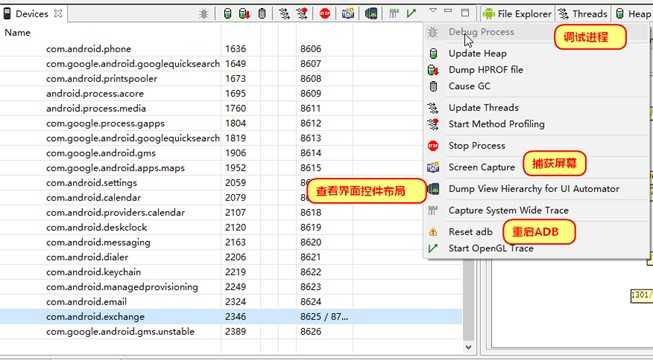Select Capture System Wide Trace menu entry
This screenshot has height=360, width=653.
tap(508, 210)
